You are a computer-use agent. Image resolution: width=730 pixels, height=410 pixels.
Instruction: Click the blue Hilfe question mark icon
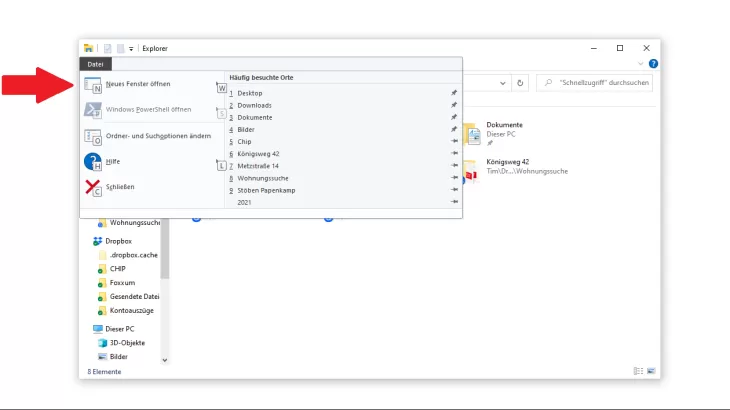point(94,161)
